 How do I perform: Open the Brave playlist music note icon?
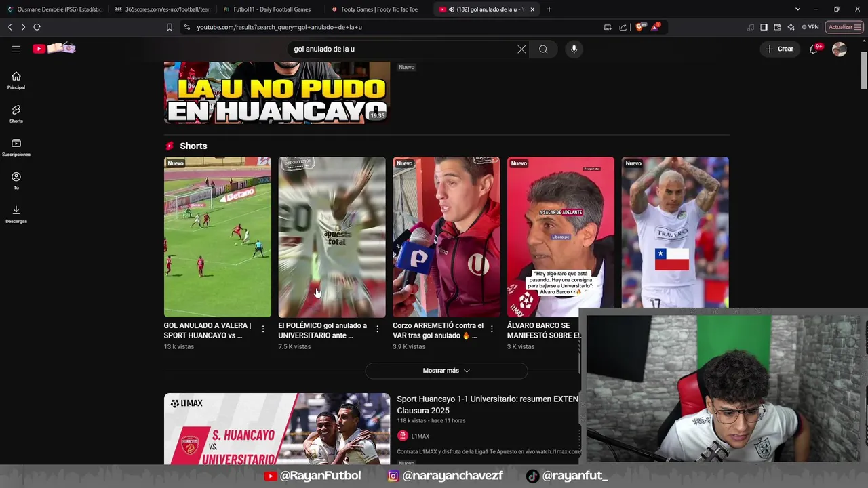750,27
